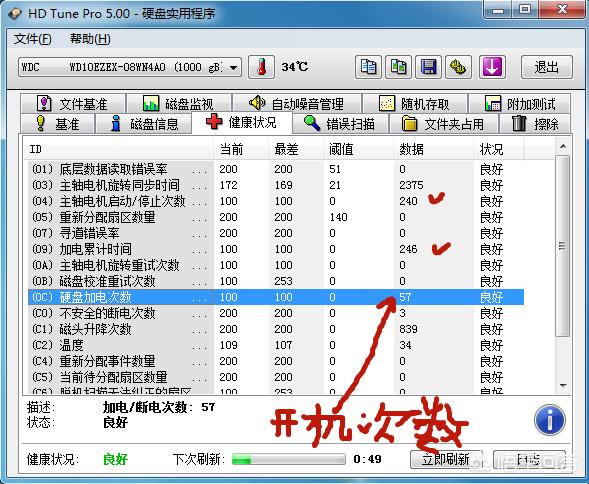This screenshot has height=484, width=589.
Task: Click the blue info icon
Action: 550,420
